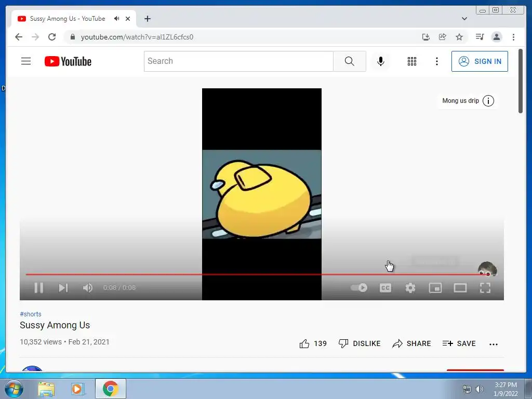The width and height of the screenshot is (532, 399).
Task: Bookmark this page with the star
Action: [459, 37]
